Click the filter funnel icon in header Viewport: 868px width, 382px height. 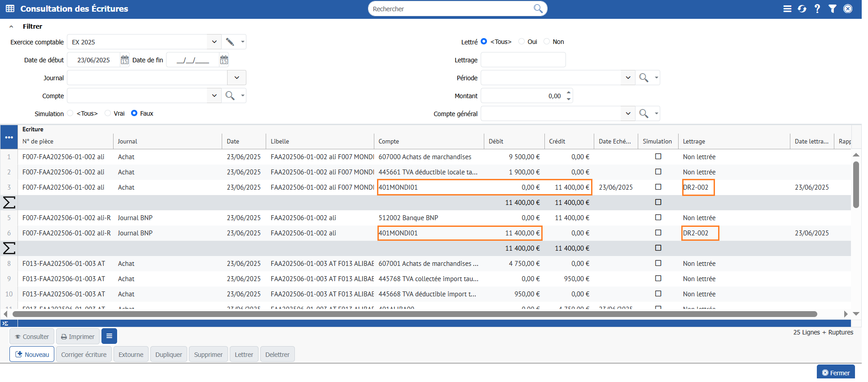(x=833, y=9)
